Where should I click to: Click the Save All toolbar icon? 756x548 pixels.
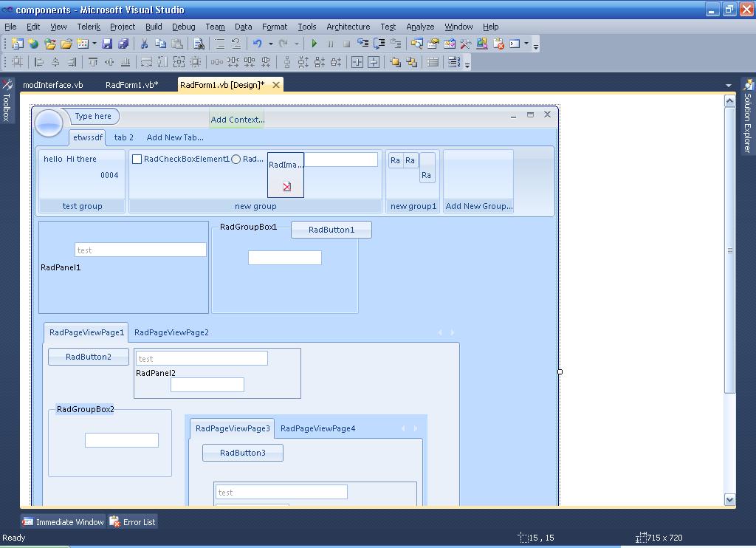tap(123, 44)
